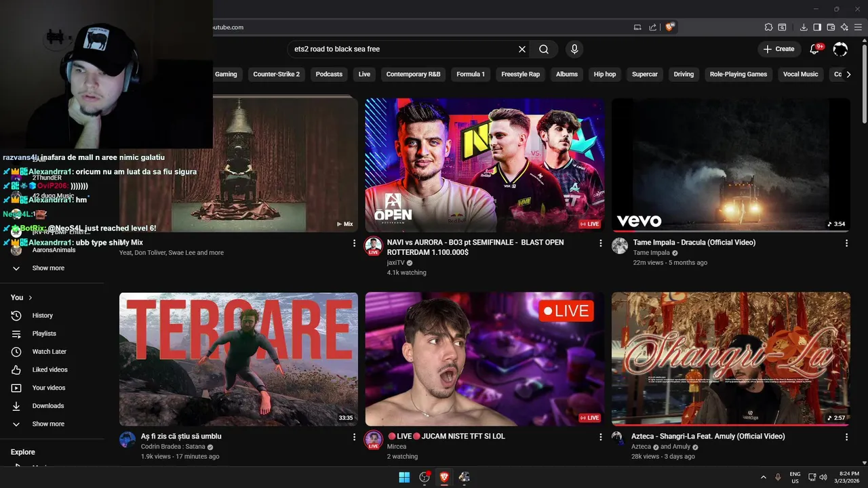Viewport: 868px width, 488px height.
Task: Start voice search with microphone
Action: (x=574, y=49)
